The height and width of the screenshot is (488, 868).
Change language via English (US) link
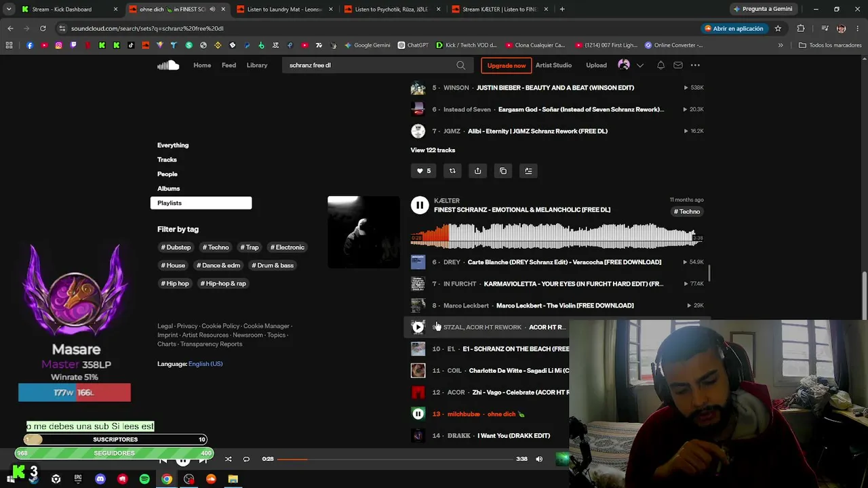[205, 364]
